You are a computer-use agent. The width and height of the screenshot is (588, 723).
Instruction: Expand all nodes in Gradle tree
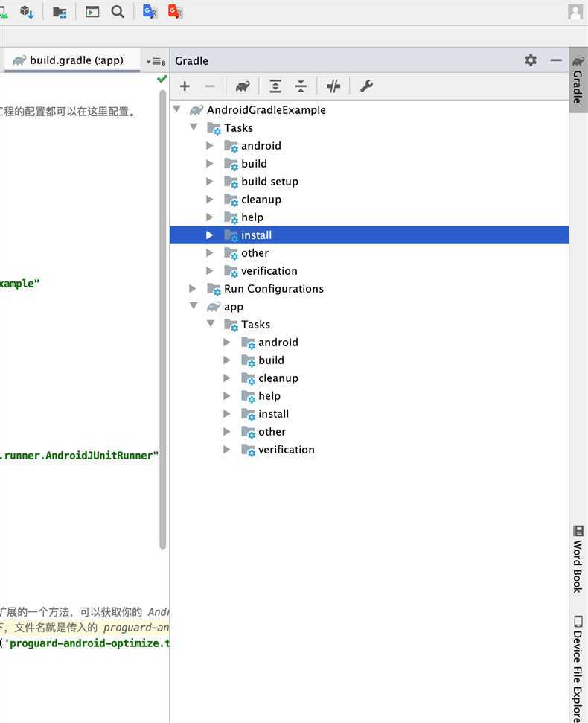point(275,86)
